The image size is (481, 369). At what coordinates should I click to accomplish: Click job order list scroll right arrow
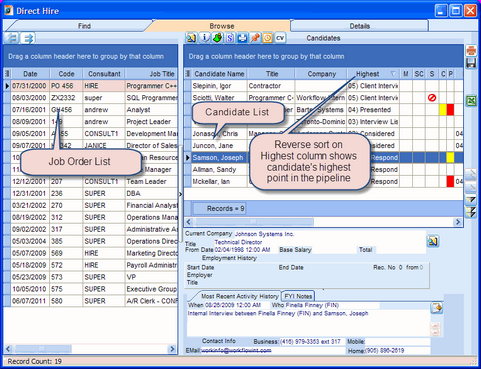pos(172,349)
